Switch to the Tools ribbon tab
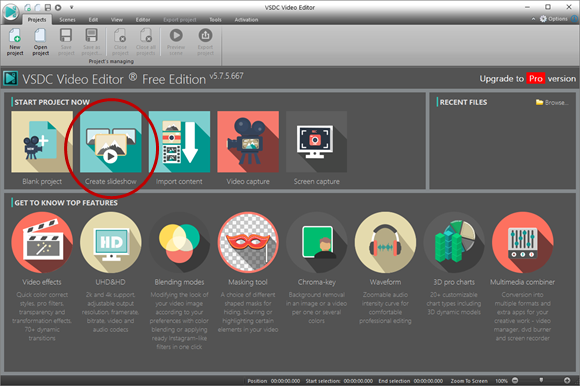580x386 pixels. (x=215, y=20)
